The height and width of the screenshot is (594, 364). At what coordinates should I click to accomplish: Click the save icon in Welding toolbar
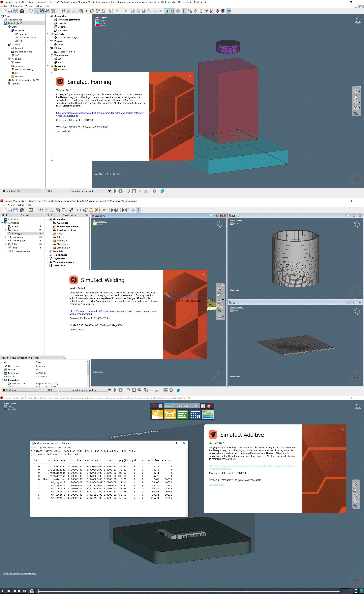[x=15, y=210]
